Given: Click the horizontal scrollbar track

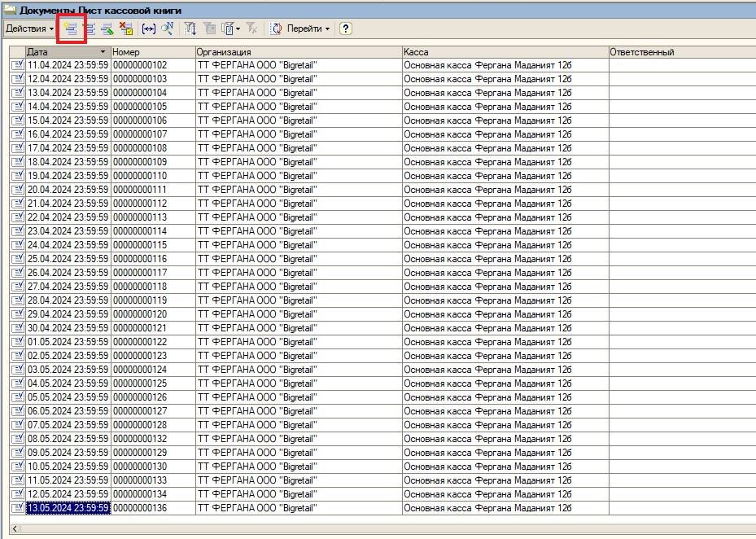Looking at the screenshot, I should pos(387,529).
